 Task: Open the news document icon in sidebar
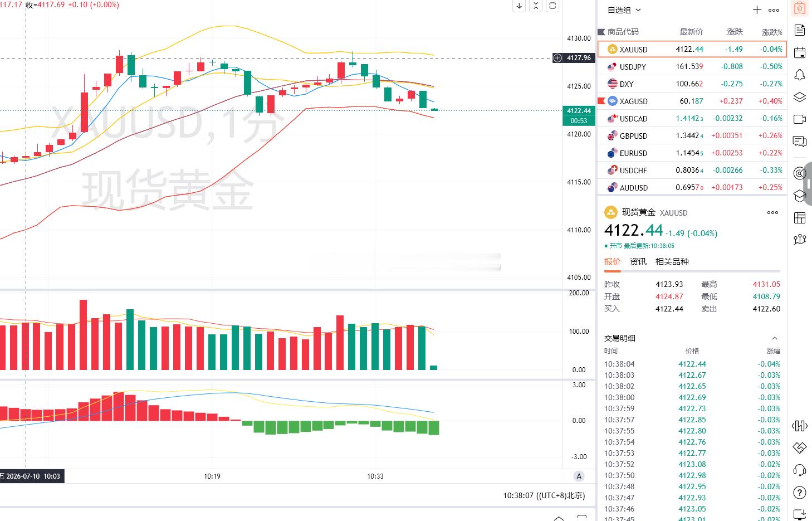coord(800,30)
